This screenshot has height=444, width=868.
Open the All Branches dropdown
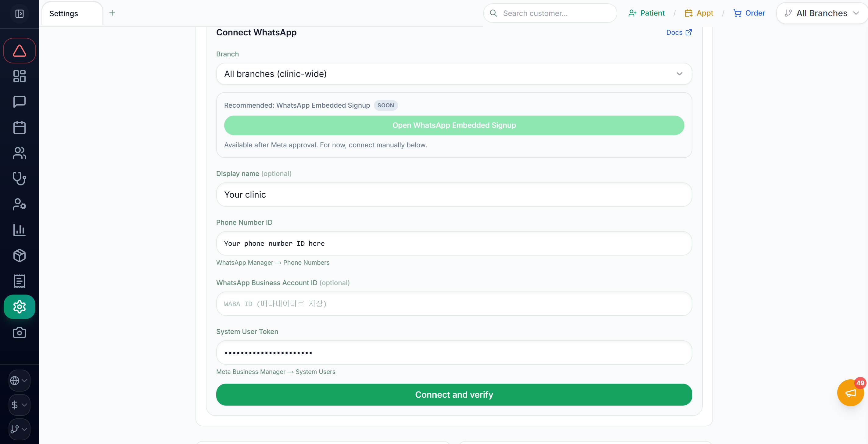822,13
